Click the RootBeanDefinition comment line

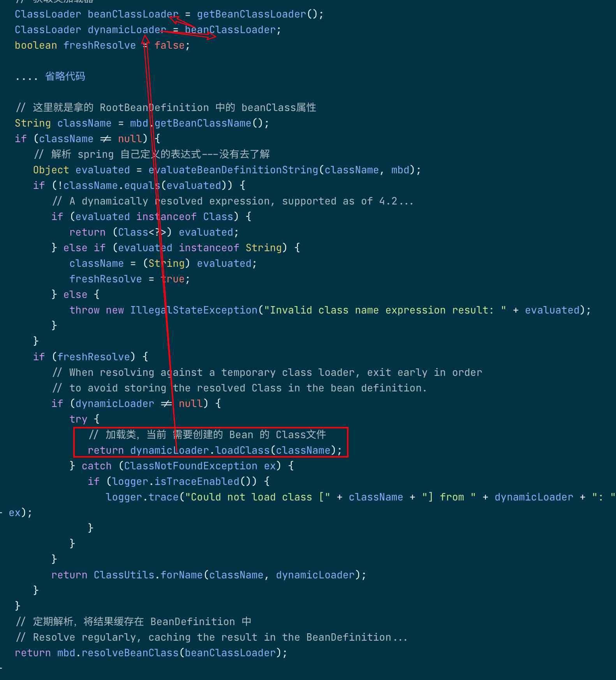point(166,107)
